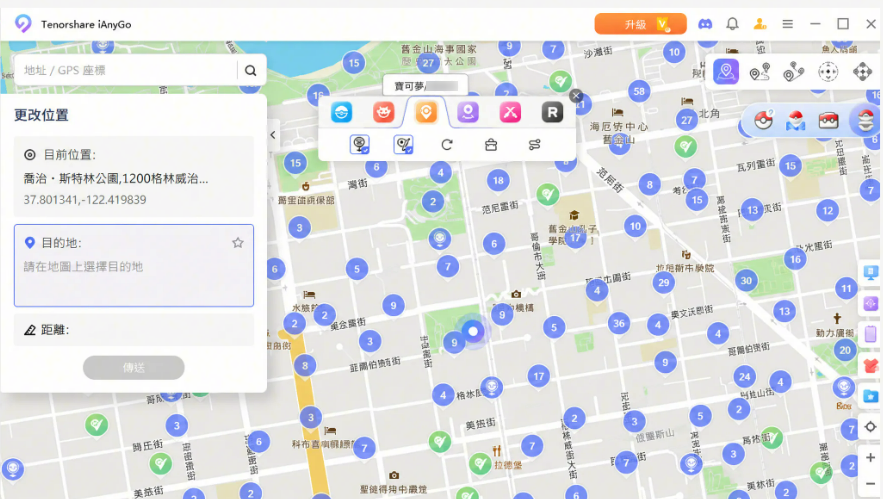Switch to the black R tab
Image resolution: width=883 pixels, height=499 pixels.
point(552,112)
